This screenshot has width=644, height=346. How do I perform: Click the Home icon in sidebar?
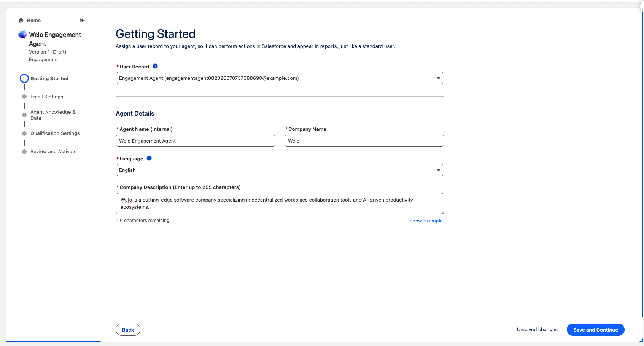point(21,20)
